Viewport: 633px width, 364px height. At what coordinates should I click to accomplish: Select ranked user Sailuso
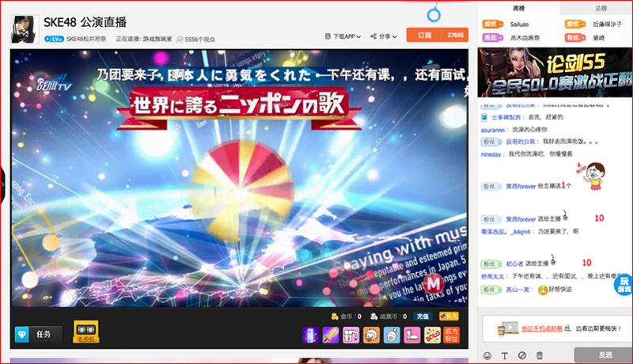coord(519,25)
